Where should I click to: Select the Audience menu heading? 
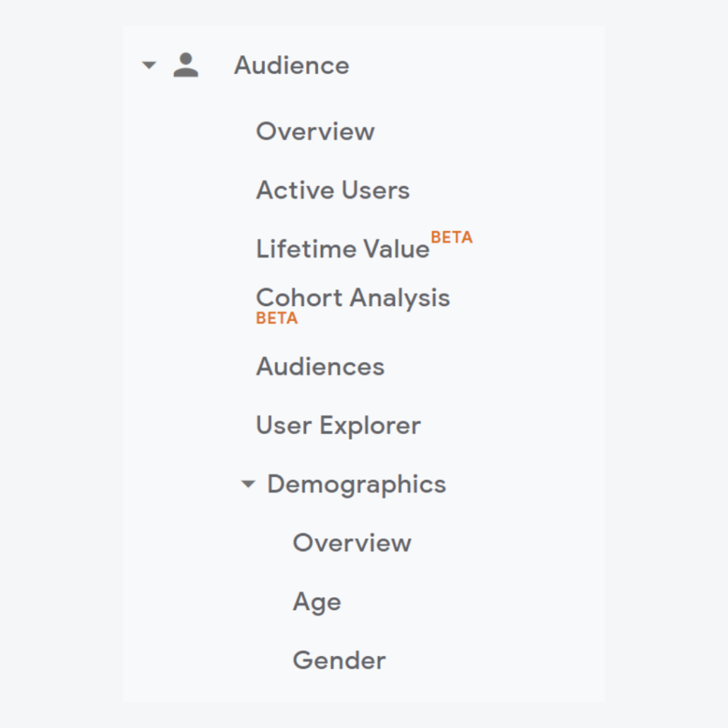[x=291, y=65]
